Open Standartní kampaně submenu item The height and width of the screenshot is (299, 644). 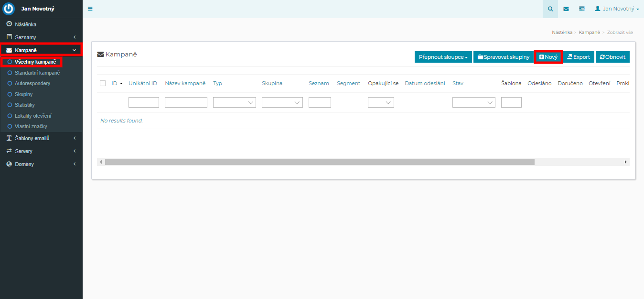pyautogui.click(x=37, y=73)
